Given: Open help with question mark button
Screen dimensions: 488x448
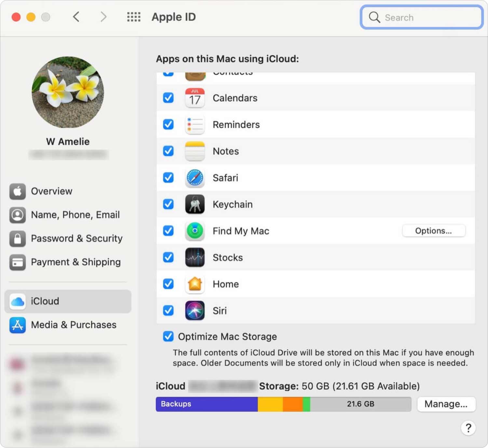Looking at the screenshot, I should click(468, 428).
